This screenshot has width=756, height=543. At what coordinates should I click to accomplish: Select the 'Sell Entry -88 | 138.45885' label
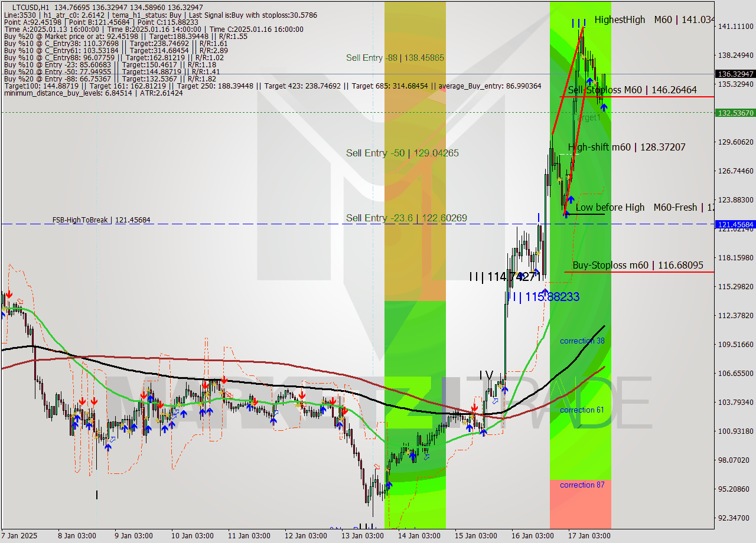tap(395, 58)
